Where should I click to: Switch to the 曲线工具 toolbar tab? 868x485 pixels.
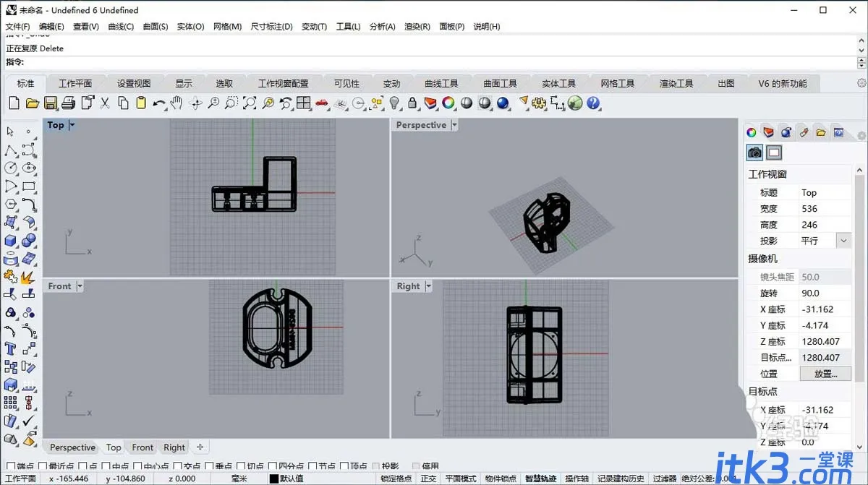click(x=441, y=83)
